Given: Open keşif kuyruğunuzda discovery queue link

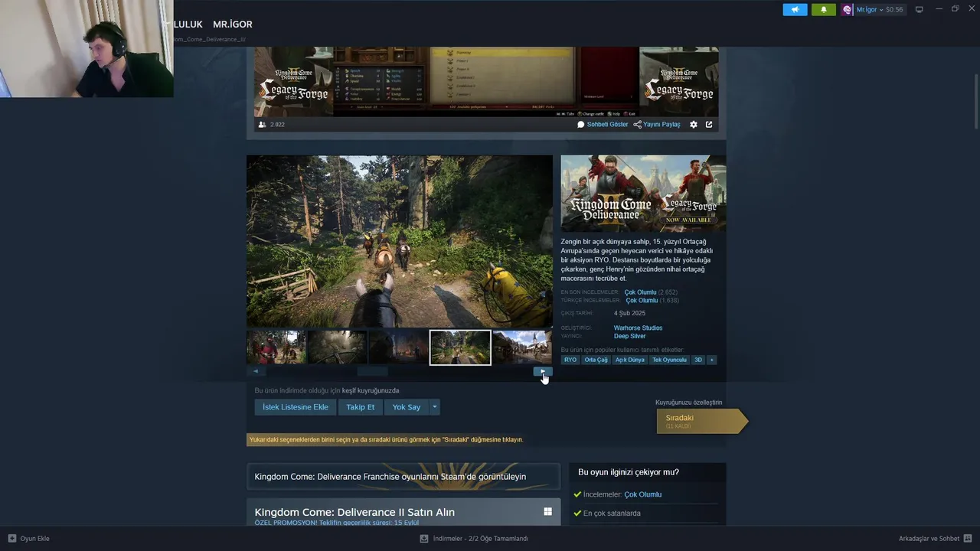Looking at the screenshot, I should (371, 391).
